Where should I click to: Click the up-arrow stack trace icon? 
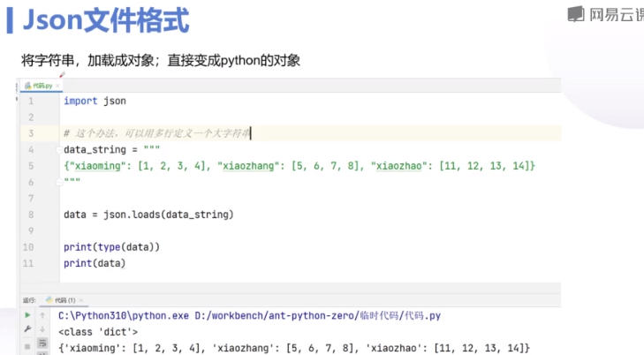42,315
